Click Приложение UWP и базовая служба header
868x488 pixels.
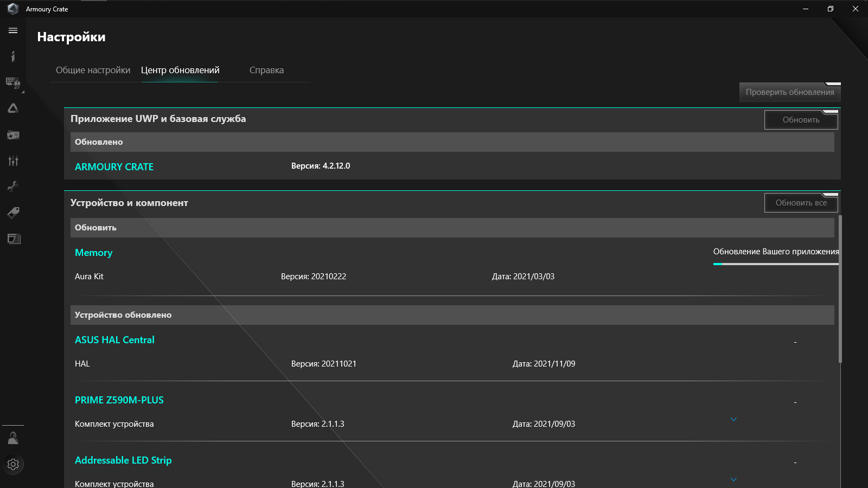[x=158, y=119]
